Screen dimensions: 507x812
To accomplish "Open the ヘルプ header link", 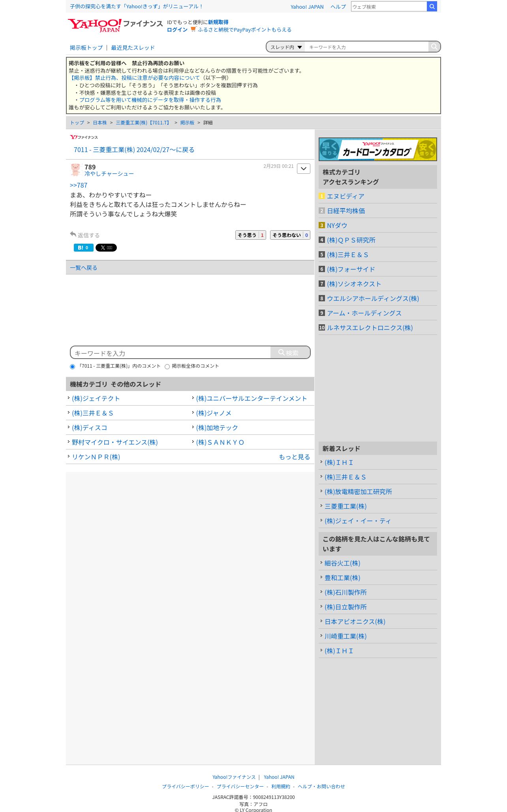I will click(338, 7).
